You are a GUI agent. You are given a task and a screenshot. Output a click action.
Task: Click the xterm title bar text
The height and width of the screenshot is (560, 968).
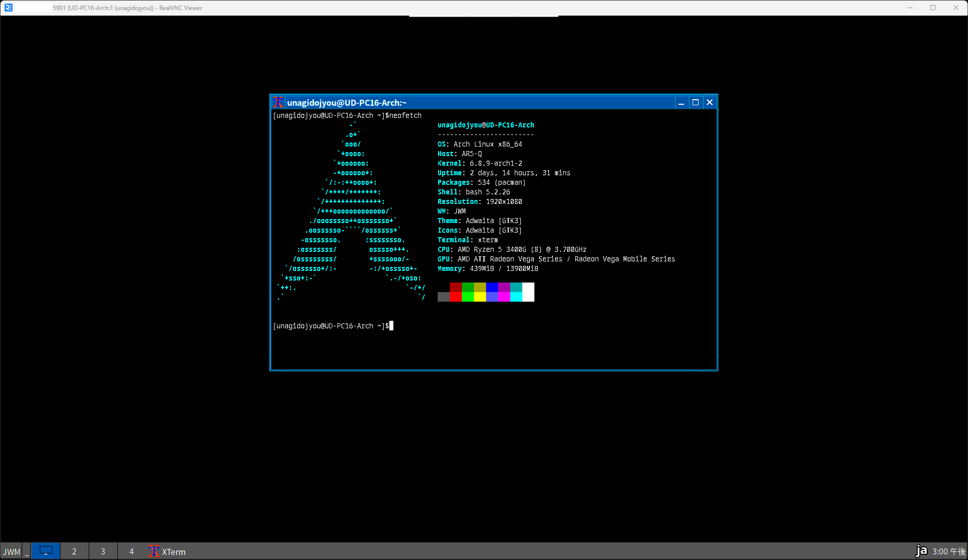(x=347, y=103)
